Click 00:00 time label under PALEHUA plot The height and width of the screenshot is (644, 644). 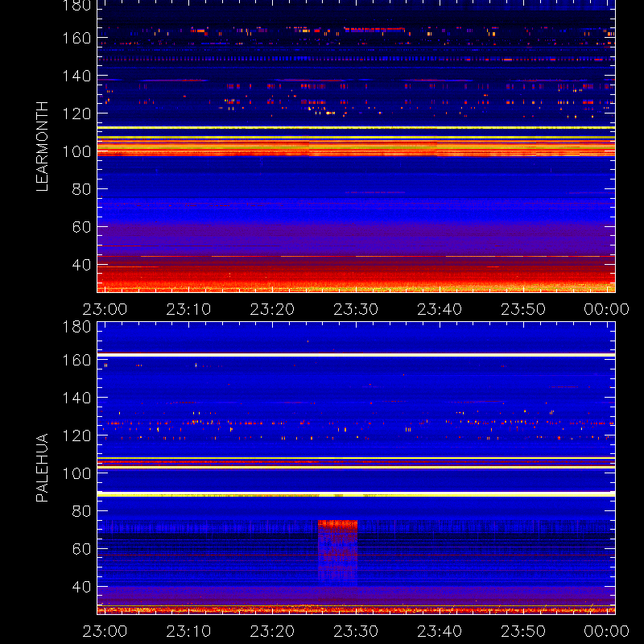tap(607, 631)
